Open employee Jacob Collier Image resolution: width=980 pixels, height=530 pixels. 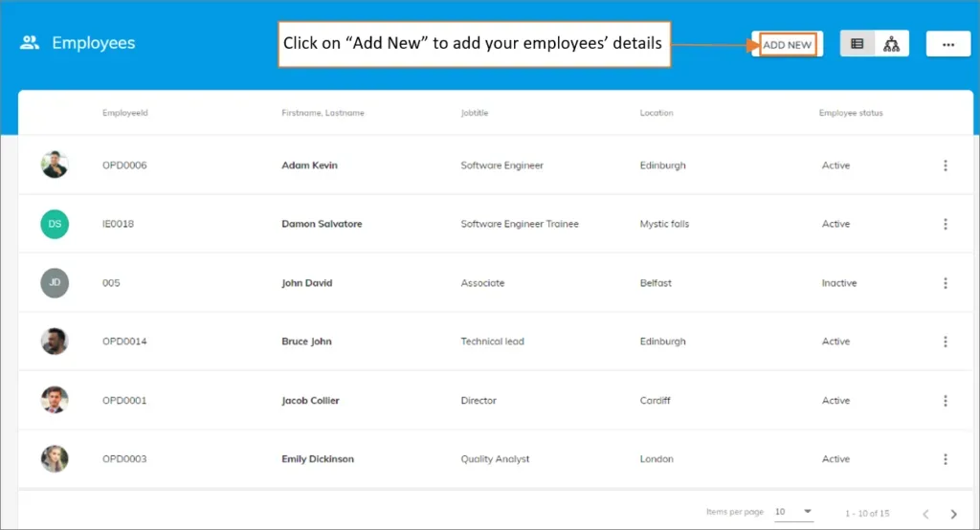coord(310,400)
